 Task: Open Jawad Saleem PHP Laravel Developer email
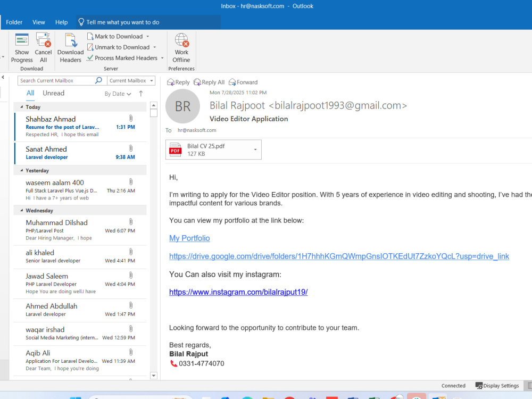coord(80,284)
